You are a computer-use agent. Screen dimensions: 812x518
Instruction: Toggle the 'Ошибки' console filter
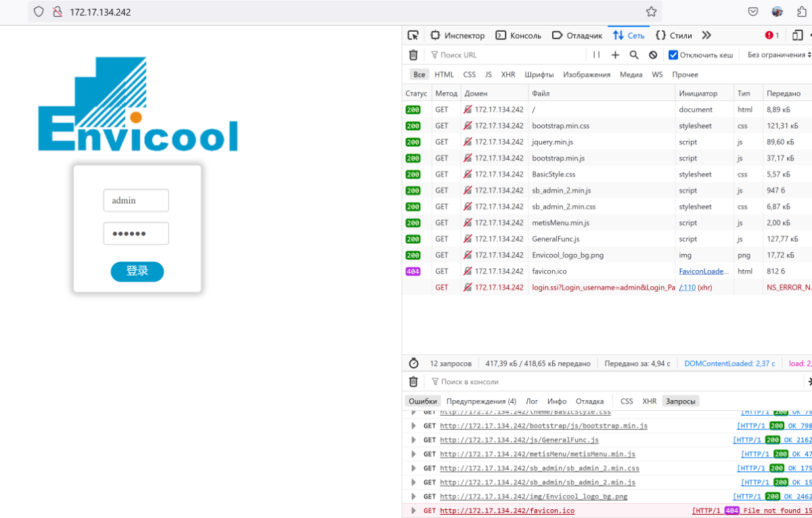tap(422, 401)
